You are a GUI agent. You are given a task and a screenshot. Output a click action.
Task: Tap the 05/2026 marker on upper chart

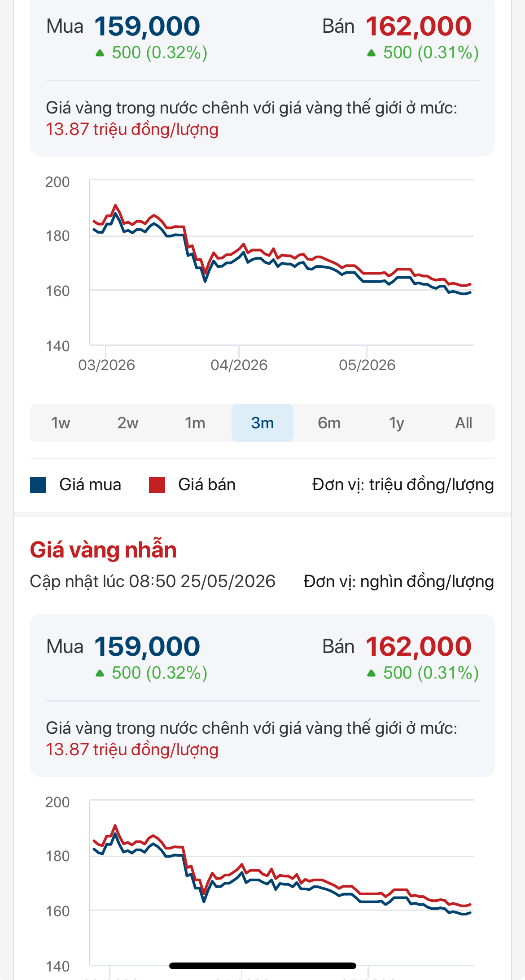(367, 365)
